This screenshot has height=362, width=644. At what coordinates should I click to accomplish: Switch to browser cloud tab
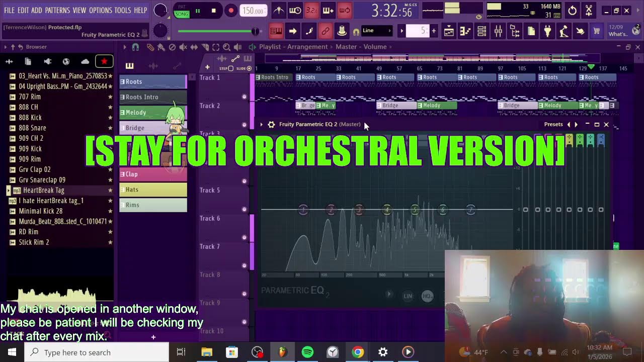pos(85,61)
